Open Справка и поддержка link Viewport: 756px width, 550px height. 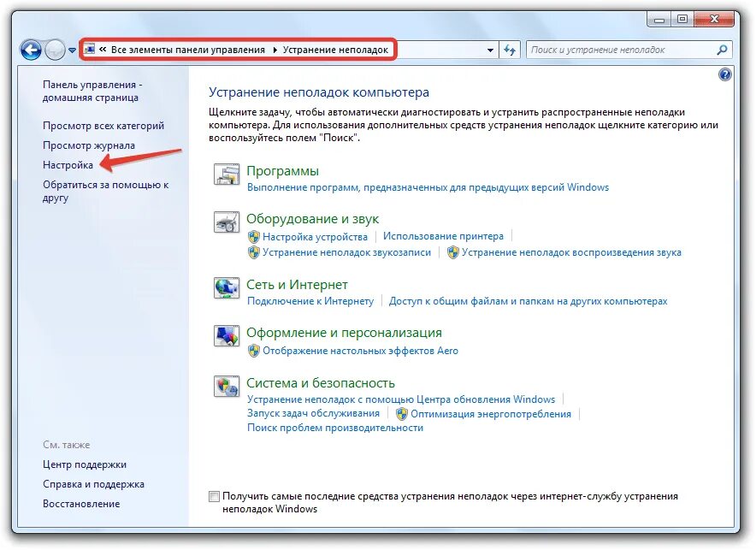point(93,484)
